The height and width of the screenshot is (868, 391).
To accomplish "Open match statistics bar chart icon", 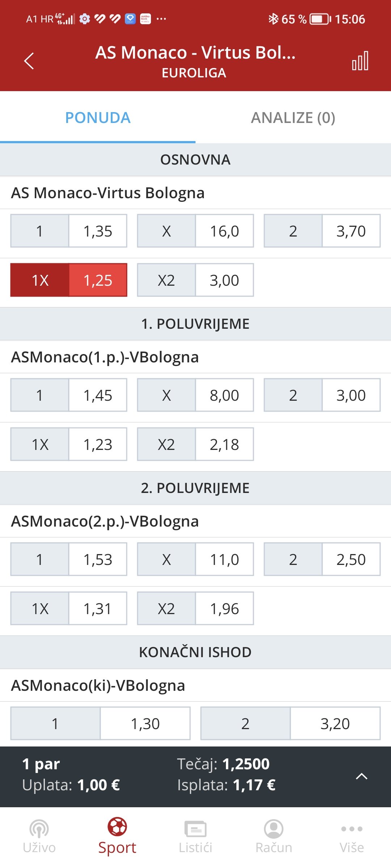I will (x=360, y=61).
